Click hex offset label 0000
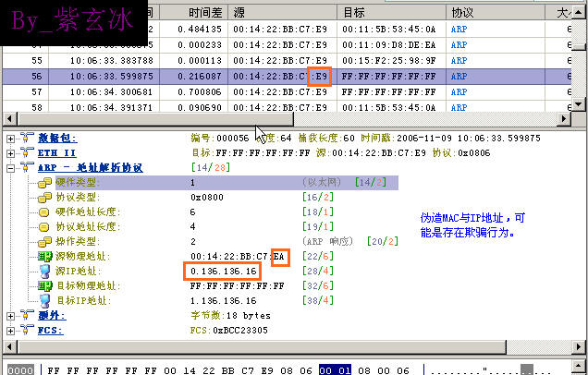Viewport: 588px width, 375px height. [x=20, y=370]
